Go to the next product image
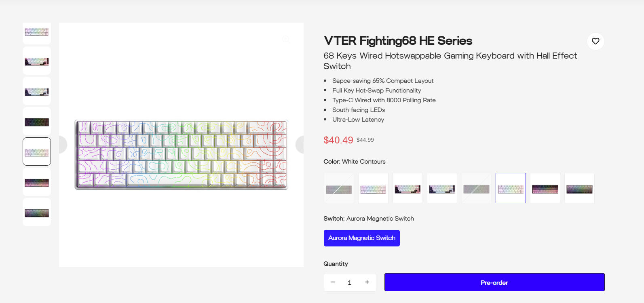644x303 pixels. point(300,145)
